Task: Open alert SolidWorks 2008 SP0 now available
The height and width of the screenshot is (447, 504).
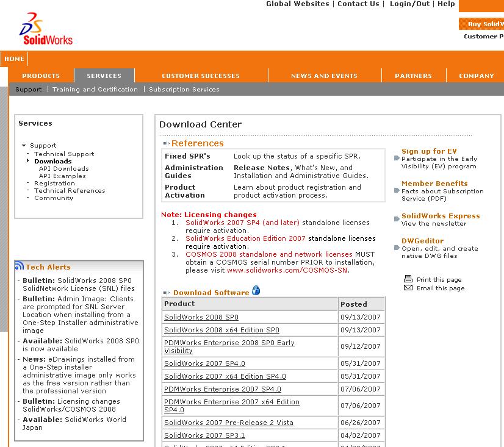Action: point(81,345)
